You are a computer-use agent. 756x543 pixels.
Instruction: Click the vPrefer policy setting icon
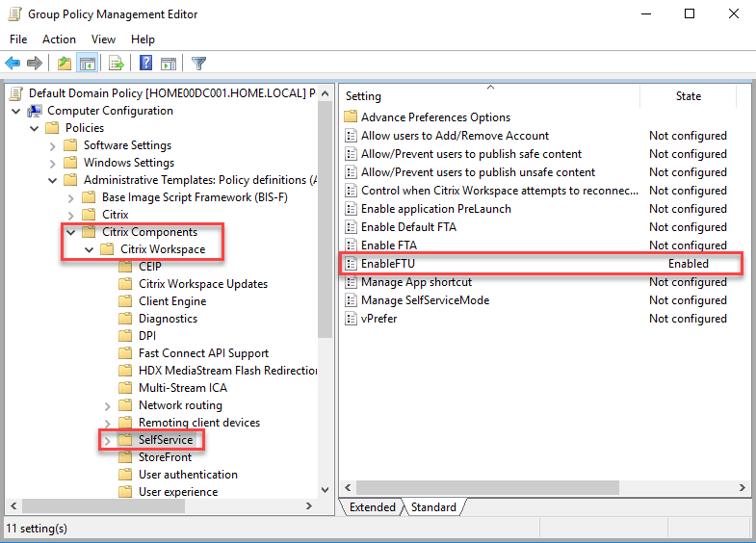tap(351, 319)
